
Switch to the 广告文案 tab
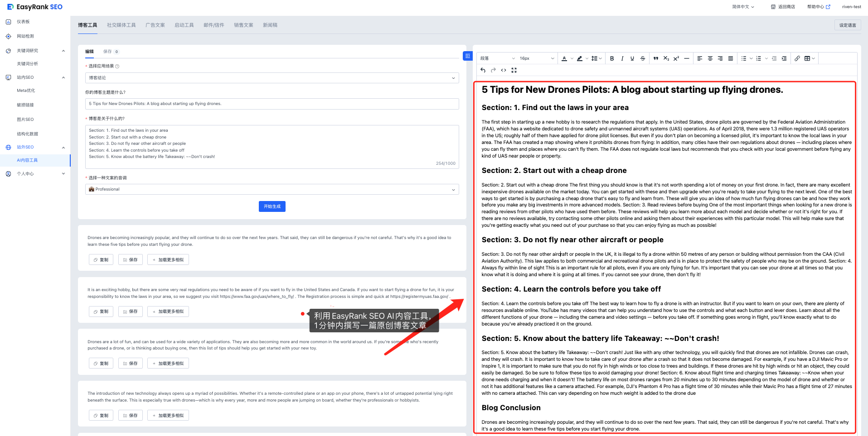(155, 25)
